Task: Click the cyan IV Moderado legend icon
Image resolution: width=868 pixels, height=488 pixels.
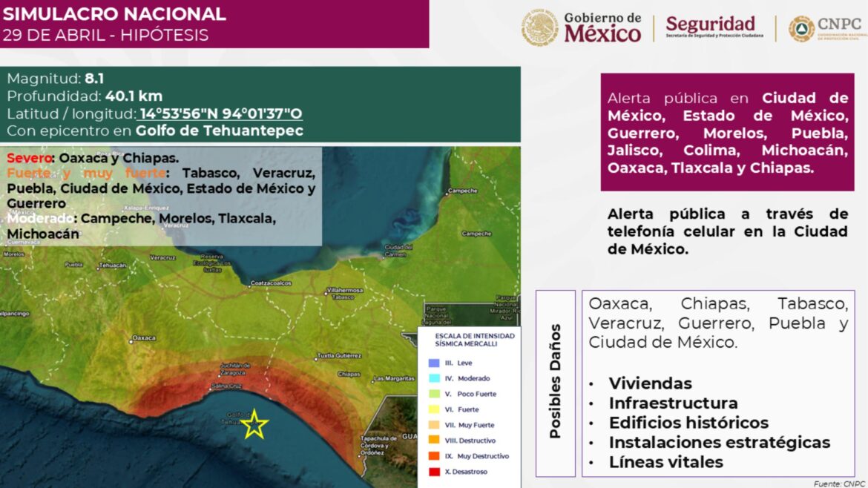Action: pyautogui.click(x=435, y=378)
